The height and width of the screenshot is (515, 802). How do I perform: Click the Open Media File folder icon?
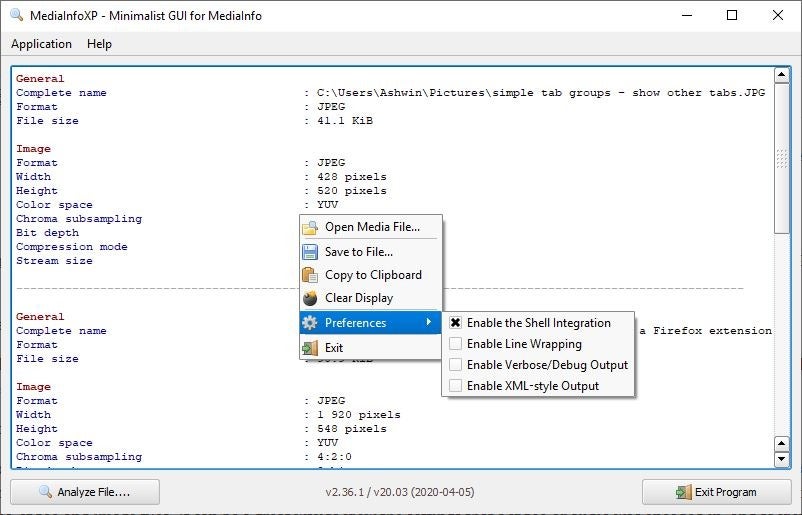pos(310,227)
